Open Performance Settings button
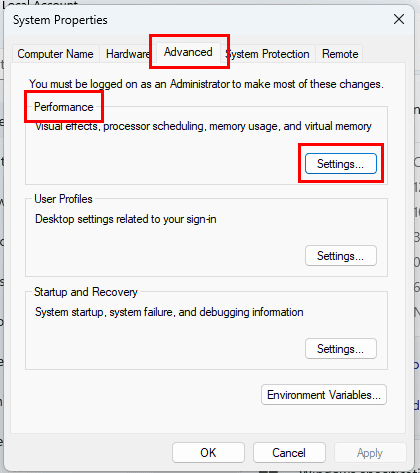This screenshot has width=420, height=473. point(341,164)
